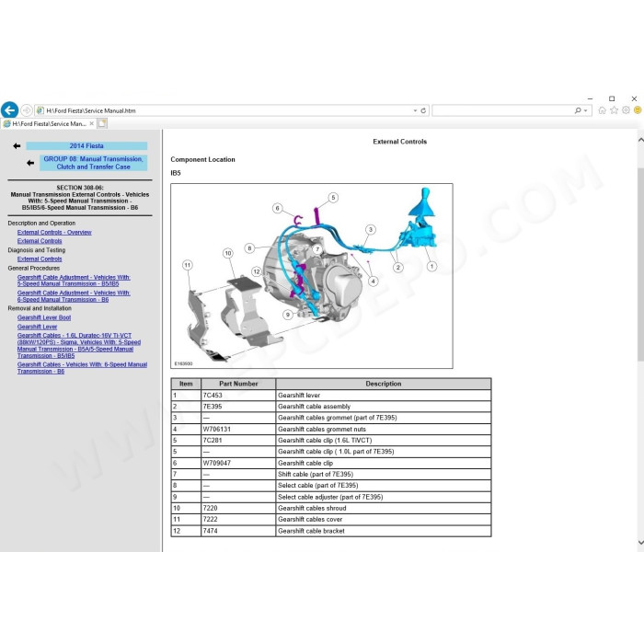This screenshot has height=644, width=644.
Task: Open the Tools gear icon
Action: [x=626, y=110]
